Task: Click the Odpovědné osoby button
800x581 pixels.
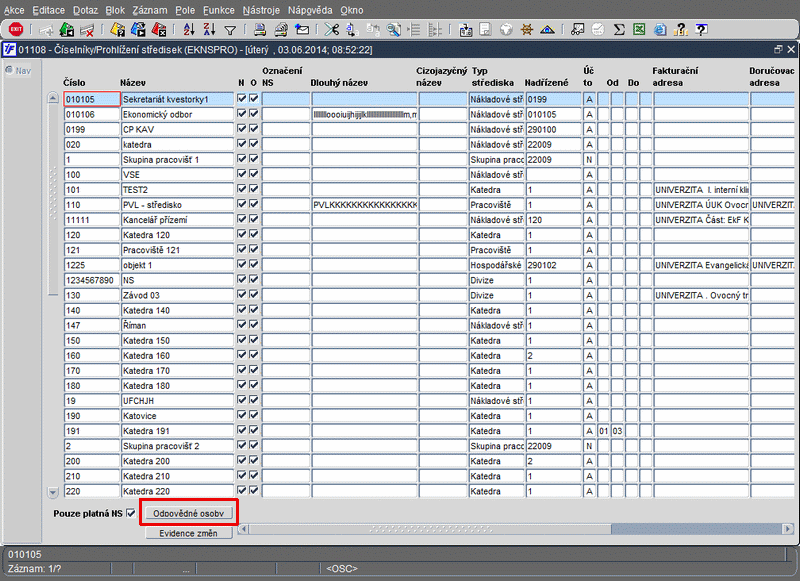Action: (x=188, y=513)
